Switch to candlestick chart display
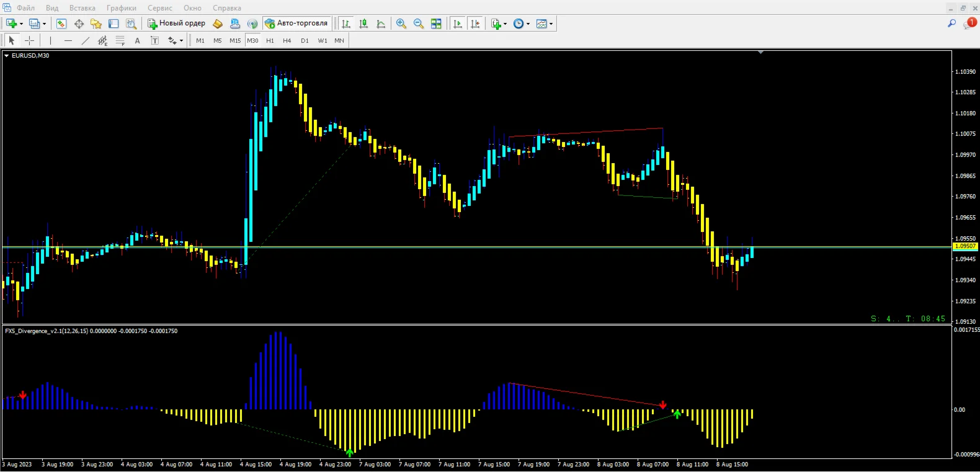The height and width of the screenshot is (472, 980). click(363, 24)
